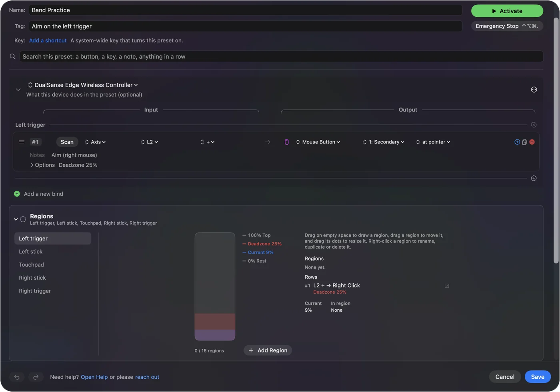Click the preset search field
The width and height of the screenshot is (560, 392).
(282, 56)
